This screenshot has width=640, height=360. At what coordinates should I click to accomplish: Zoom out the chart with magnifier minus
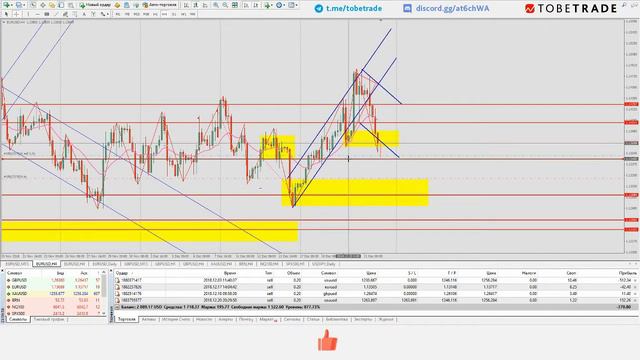pyautogui.click(x=225, y=5)
